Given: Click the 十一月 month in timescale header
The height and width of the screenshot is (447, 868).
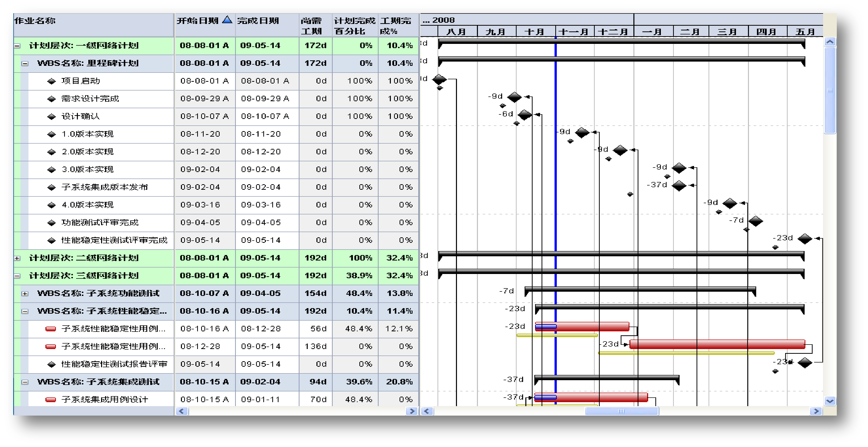Looking at the screenshot, I should coord(575,32).
